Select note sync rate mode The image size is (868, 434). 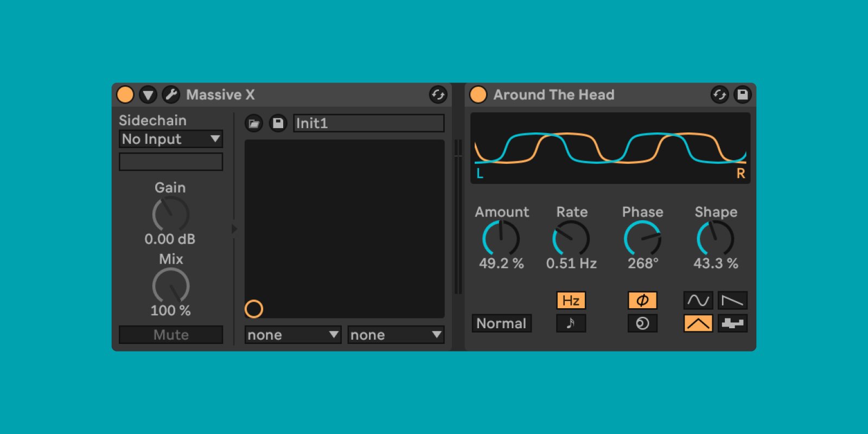pyautogui.click(x=571, y=323)
